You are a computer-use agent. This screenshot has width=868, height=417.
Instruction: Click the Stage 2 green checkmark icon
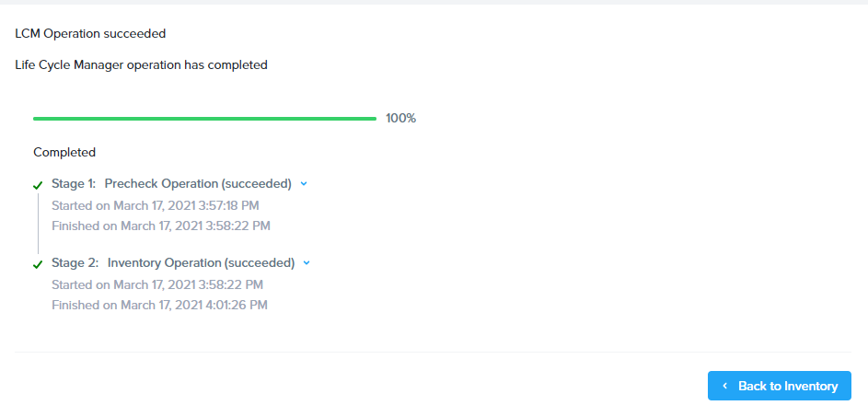38,264
